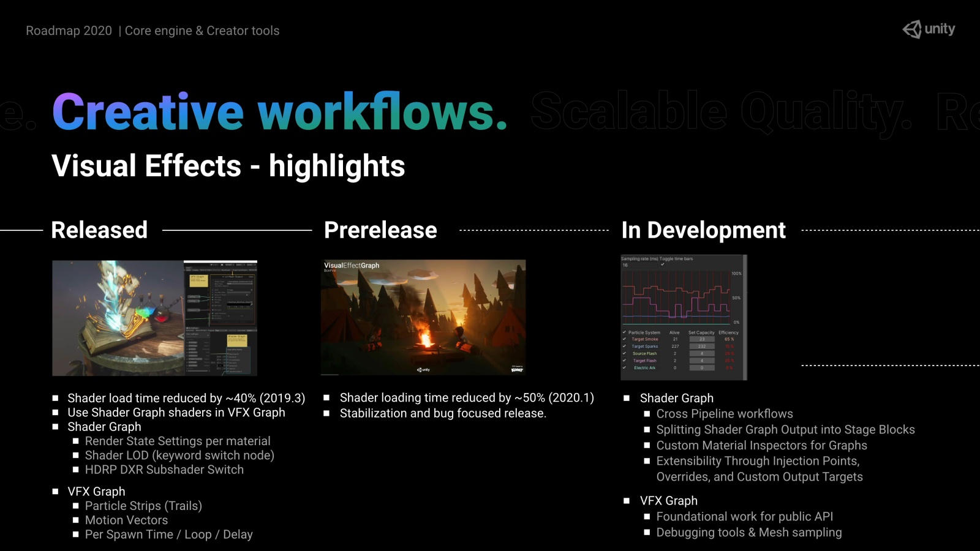Click 'Custom Material Inspectors for Graphs'
The width and height of the screenshot is (980, 551).
point(762,446)
